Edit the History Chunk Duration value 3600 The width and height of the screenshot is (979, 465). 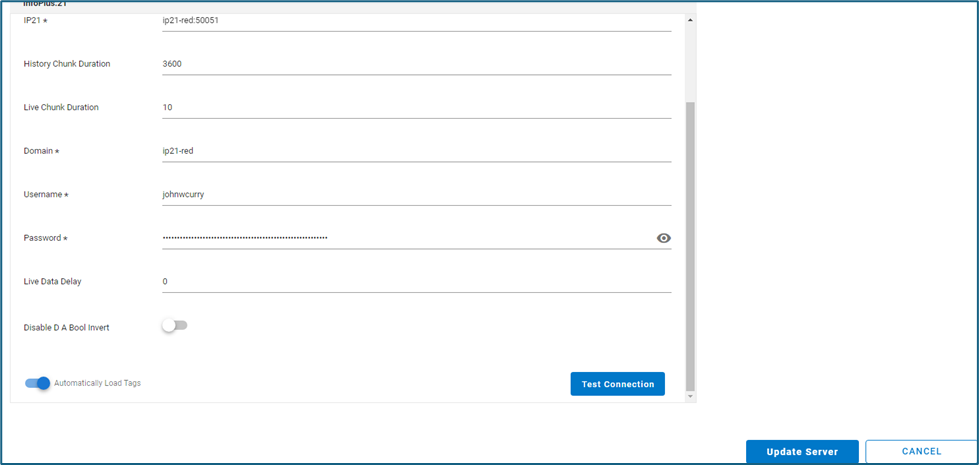click(x=416, y=64)
